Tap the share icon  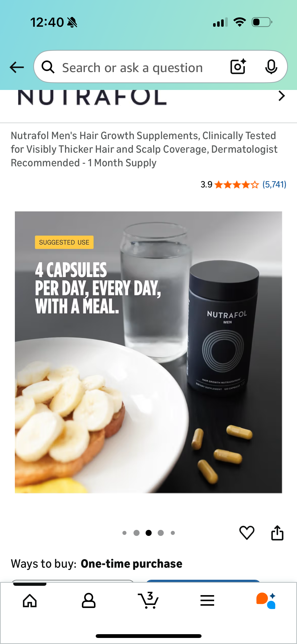[x=277, y=533]
